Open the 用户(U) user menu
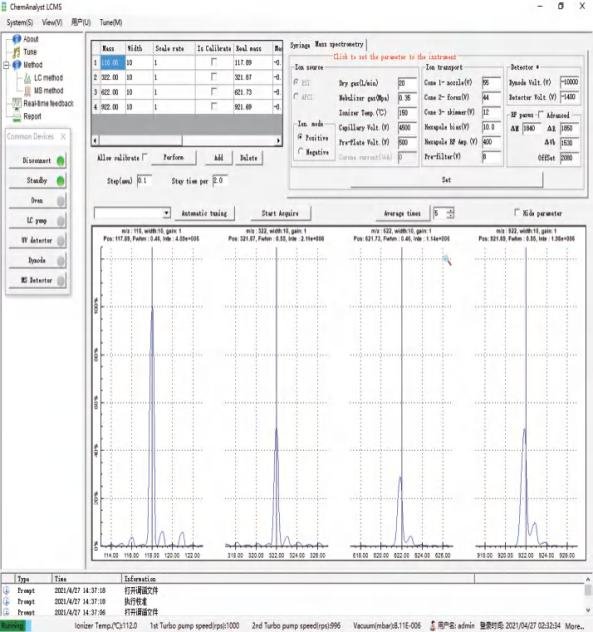593x632 pixels. (x=81, y=23)
